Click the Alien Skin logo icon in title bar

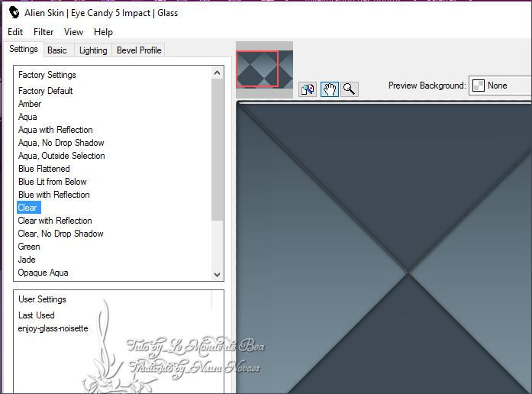14,13
